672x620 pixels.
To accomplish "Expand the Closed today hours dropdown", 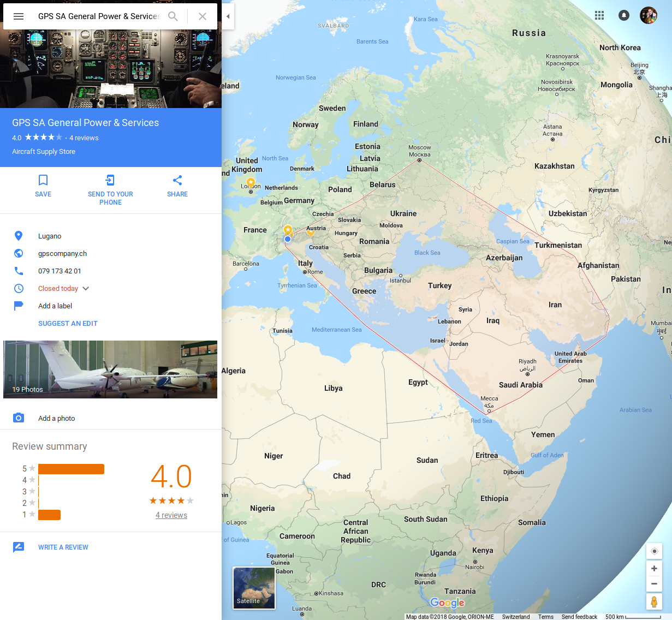I will click(86, 288).
